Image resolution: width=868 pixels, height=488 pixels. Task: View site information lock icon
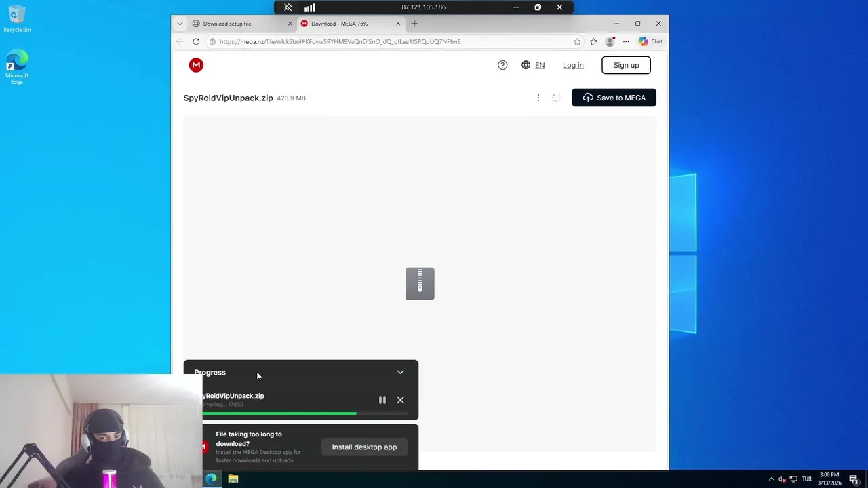212,41
